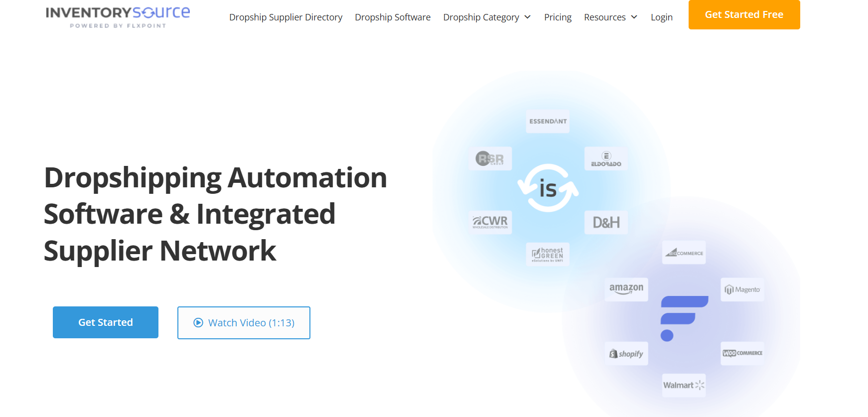Click the Inventory Source logo
This screenshot has height=417, width=868.
118,16
